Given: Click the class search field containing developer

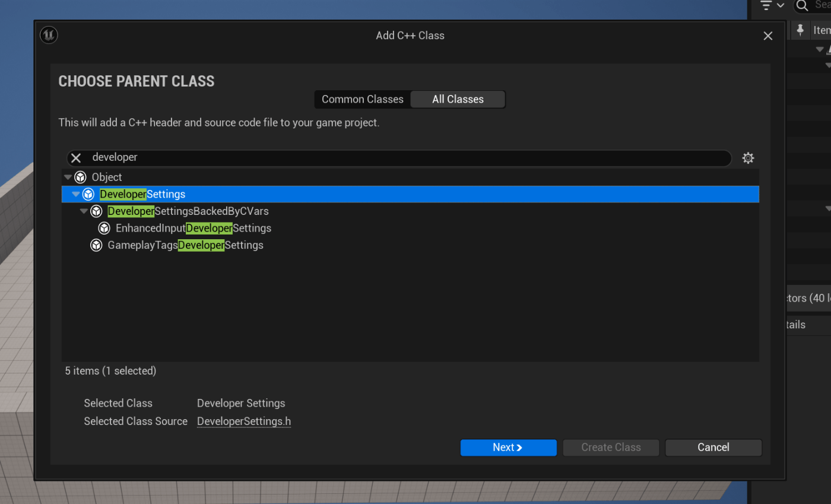Looking at the screenshot, I should click(x=399, y=158).
